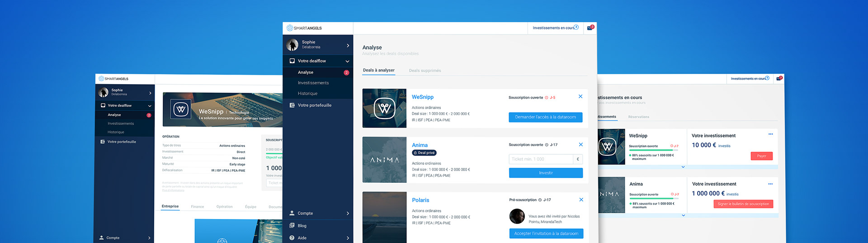Screen dimensions: 868x243
Task: Click Nicolas Pointu's avatar on Polaris card
Action: click(517, 216)
